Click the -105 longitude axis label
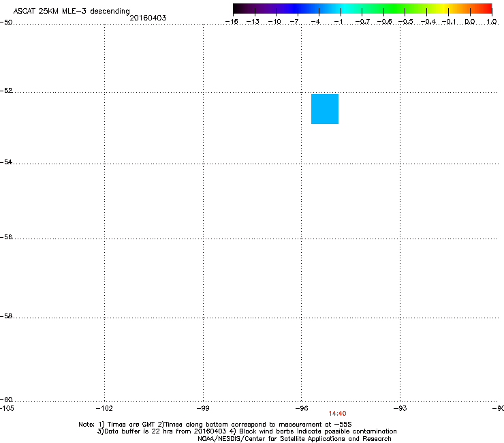Viewport: 504px width, 443px height. point(7,408)
